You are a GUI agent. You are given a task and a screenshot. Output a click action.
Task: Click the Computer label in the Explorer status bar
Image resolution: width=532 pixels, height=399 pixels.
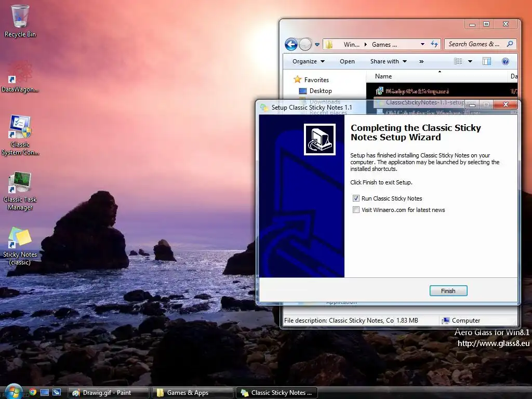466,320
